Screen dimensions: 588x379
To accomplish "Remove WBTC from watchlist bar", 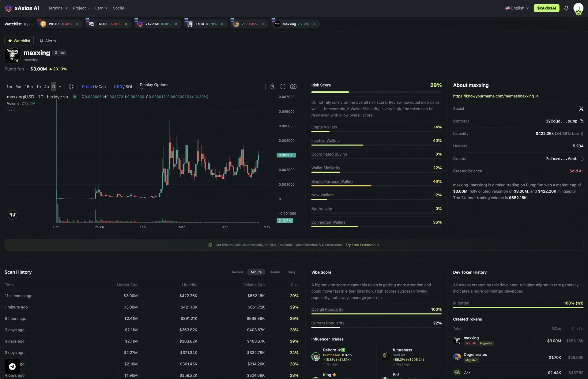I will (x=77, y=24).
